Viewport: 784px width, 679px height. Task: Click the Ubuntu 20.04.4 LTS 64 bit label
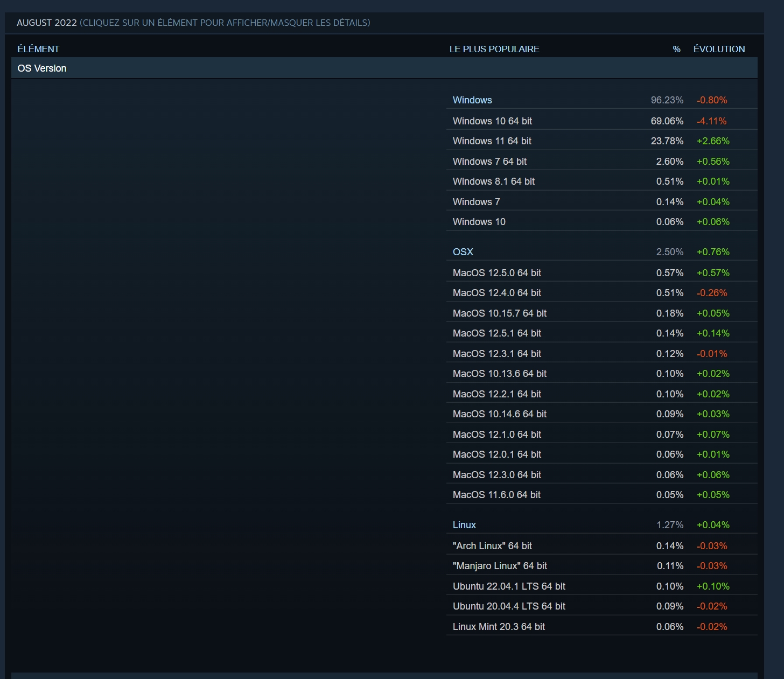point(509,606)
